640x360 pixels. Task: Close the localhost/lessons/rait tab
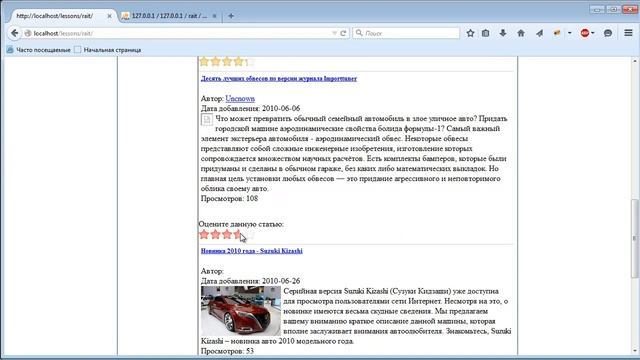click(x=109, y=16)
